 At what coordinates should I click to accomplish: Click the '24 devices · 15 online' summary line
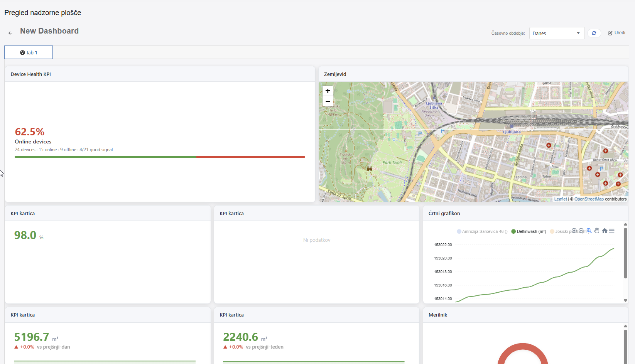64,150
